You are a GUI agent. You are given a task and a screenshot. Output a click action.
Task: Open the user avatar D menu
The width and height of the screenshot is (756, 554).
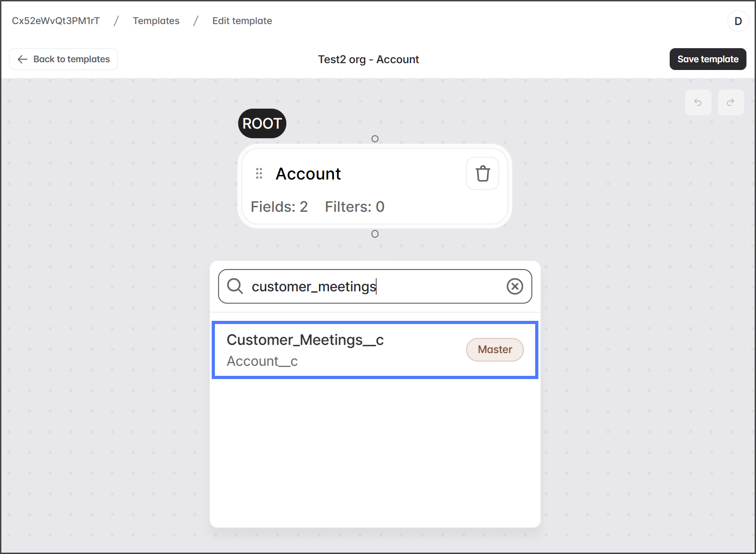(738, 21)
